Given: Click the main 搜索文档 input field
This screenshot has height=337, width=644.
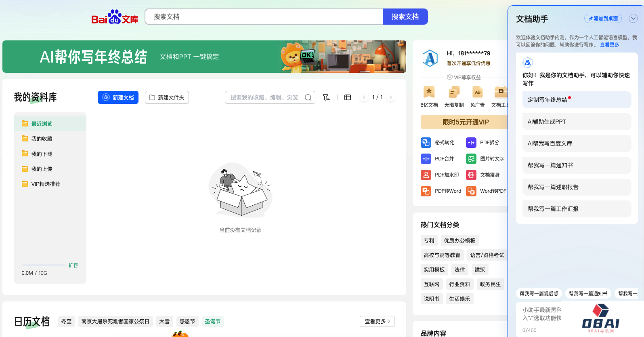Looking at the screenshot, I should point(264,17).
